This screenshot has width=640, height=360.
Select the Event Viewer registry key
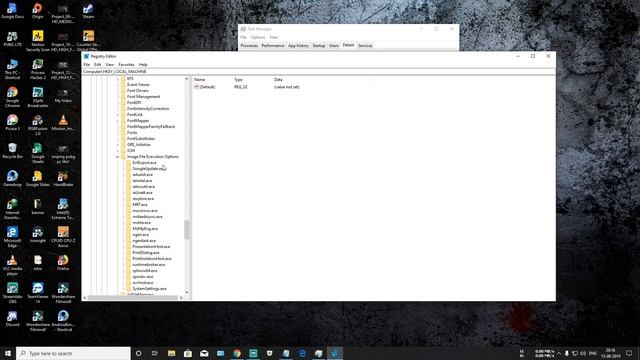coord(138,84)
